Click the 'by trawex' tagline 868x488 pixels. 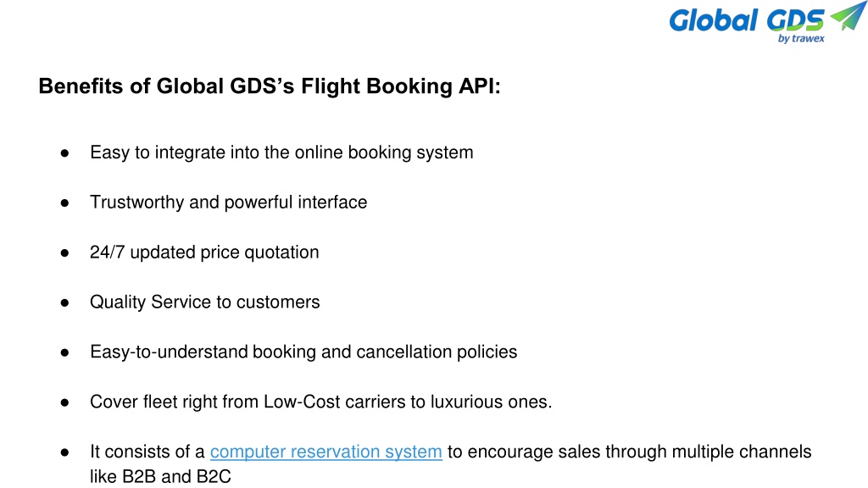click(801, 38)
